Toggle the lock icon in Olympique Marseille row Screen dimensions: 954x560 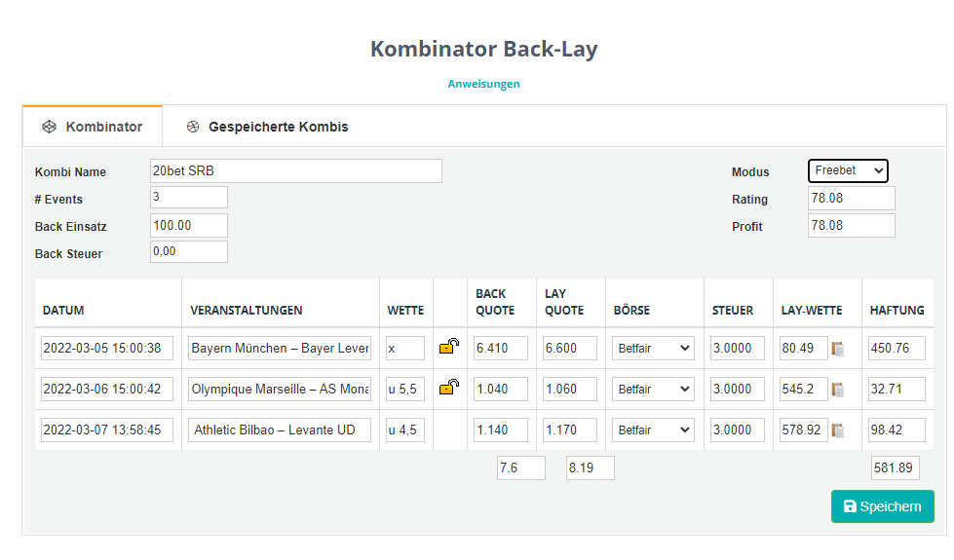click(449, 388)
